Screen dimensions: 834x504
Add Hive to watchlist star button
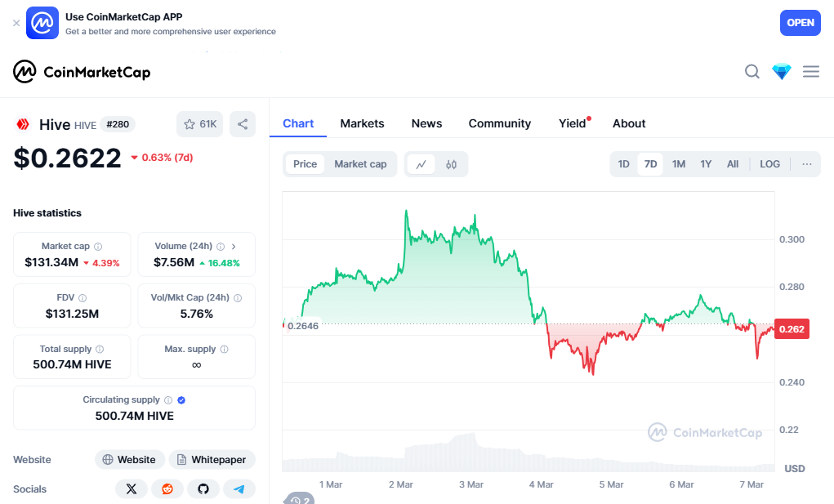click(199, 124)
